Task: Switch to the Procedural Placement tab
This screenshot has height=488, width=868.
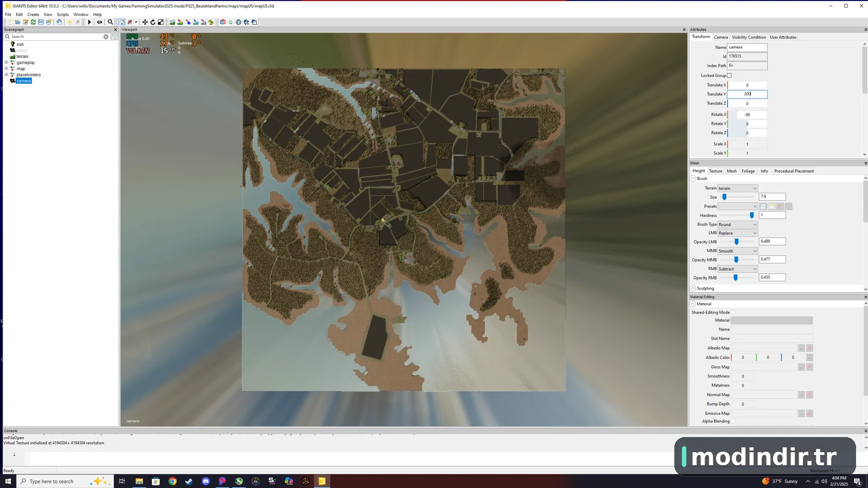Action: point(794,171)
